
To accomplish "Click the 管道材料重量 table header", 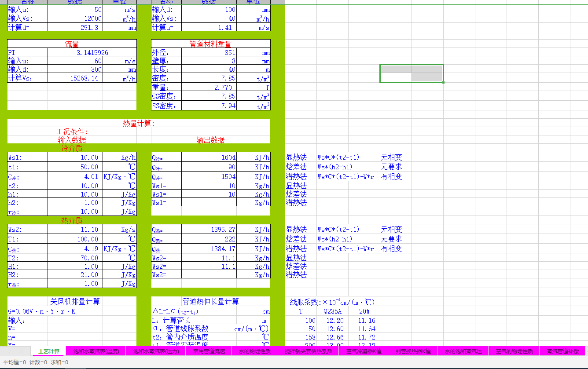I will click(210, 44).
